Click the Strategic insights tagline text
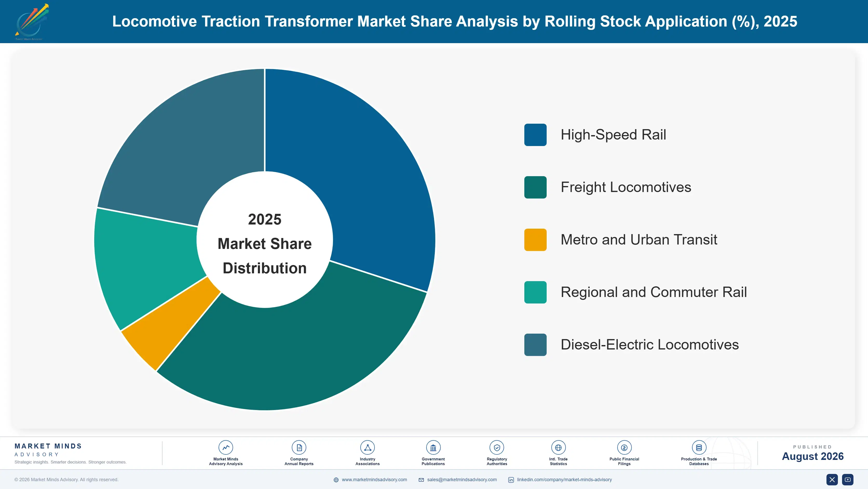This screenshot has width=868, height=489. 70,462
